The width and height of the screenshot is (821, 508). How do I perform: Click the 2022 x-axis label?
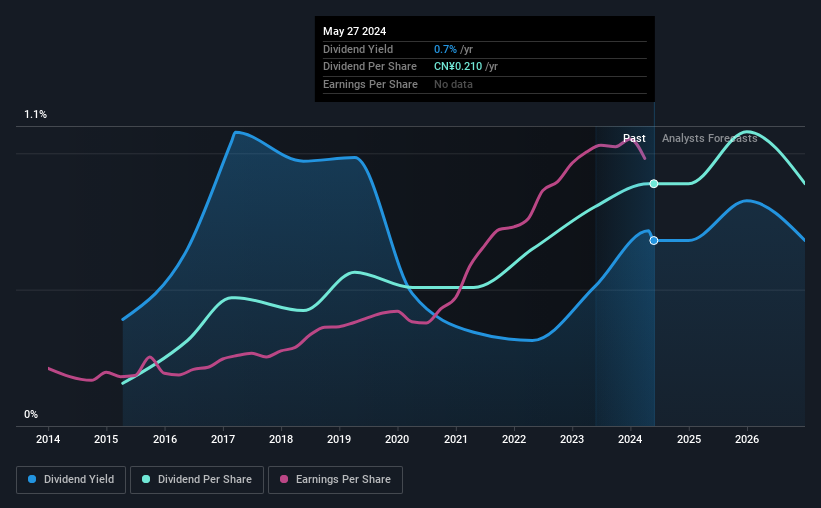pos(514,439)
